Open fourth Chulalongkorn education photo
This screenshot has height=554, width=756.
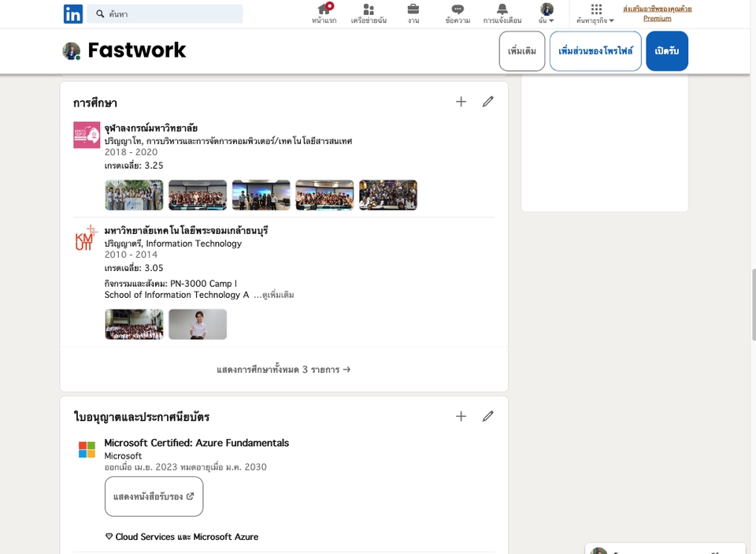[x=324, y=195]
